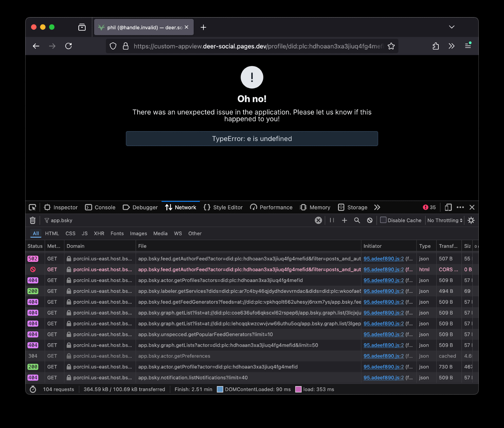Viewport: 504px width, 428px height.
Task: Select the blocked CORS getAuthorFeed request
Action: tap(252, 270)
